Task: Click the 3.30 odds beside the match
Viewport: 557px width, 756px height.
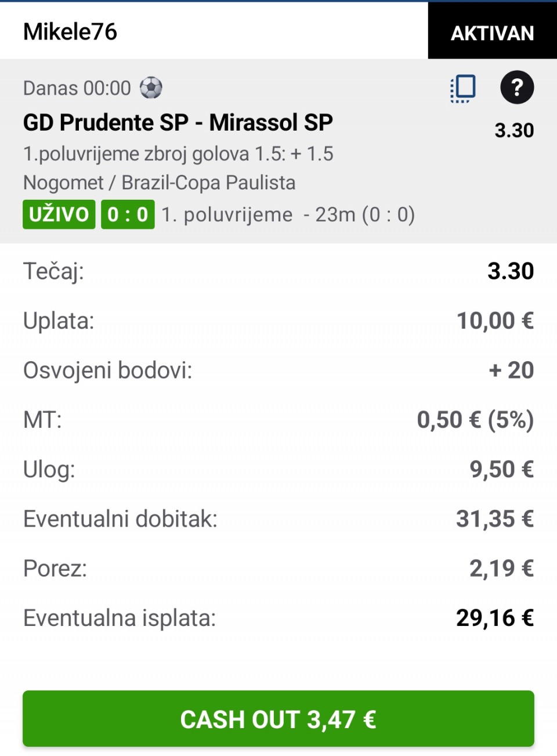Action: pyautogui.click(x=513, y=130)
